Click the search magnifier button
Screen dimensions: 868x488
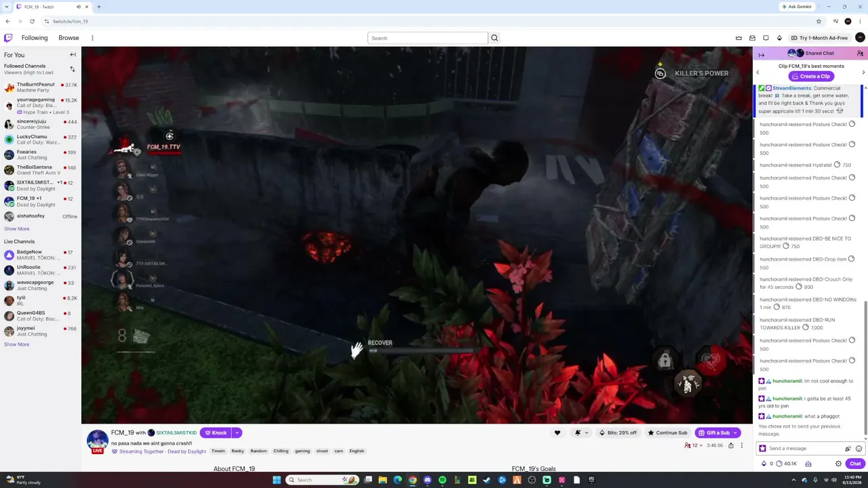pos(494,38)
